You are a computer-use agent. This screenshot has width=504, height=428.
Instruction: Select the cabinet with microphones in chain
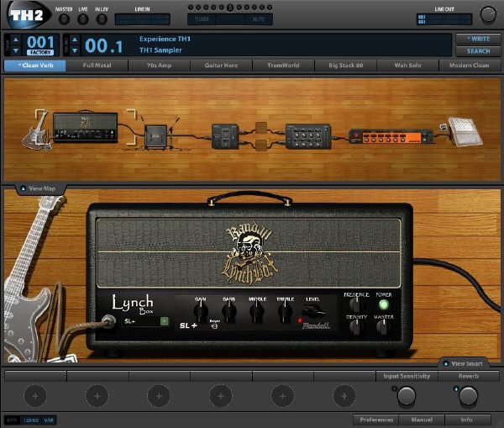point(158,135)
